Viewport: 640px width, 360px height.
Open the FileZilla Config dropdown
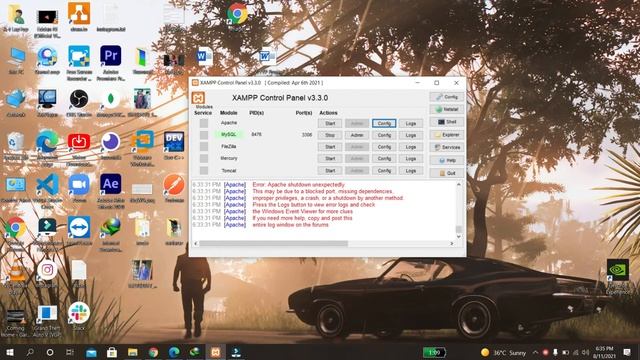tap(384, 147)
